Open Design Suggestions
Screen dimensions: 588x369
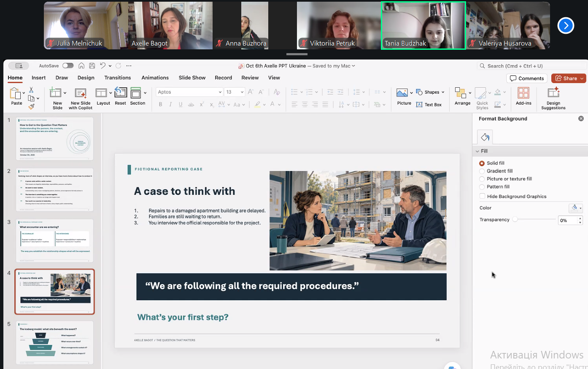pyautogui.click(x=553, y=98)
